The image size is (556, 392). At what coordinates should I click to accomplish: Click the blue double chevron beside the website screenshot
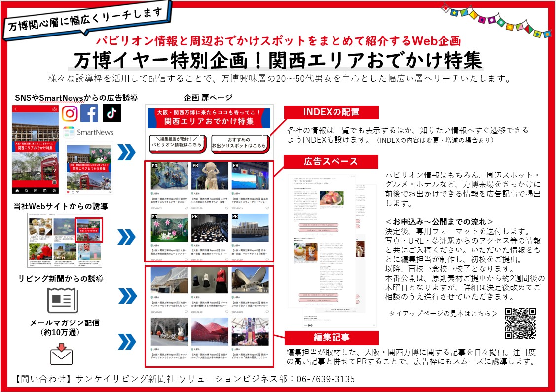127,237
